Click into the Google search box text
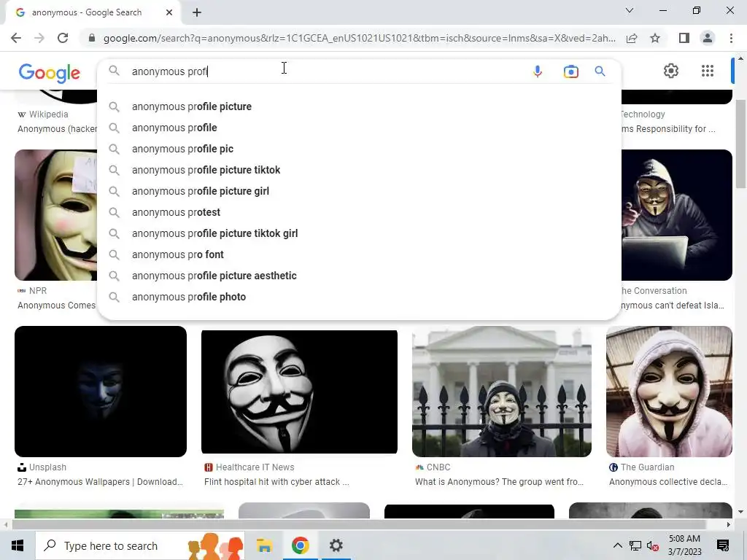The height and width of the screenshot is (560, 747). [324, 71]
